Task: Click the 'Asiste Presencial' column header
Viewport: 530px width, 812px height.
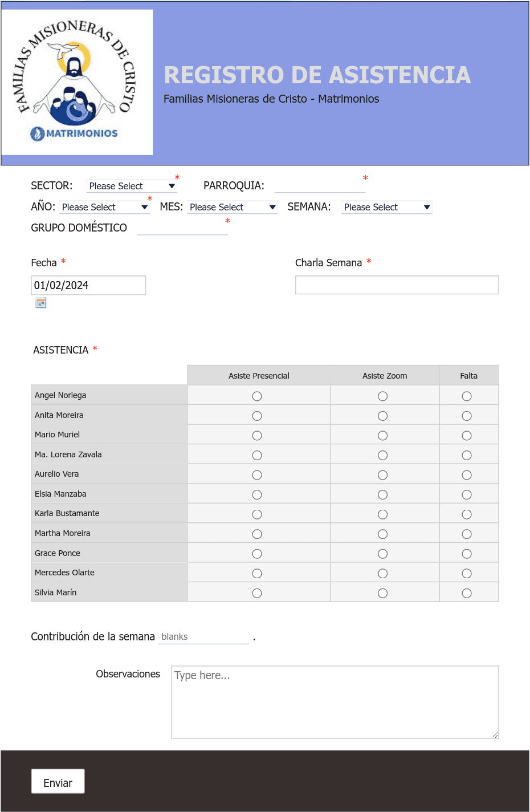Action: pos(259,376)
